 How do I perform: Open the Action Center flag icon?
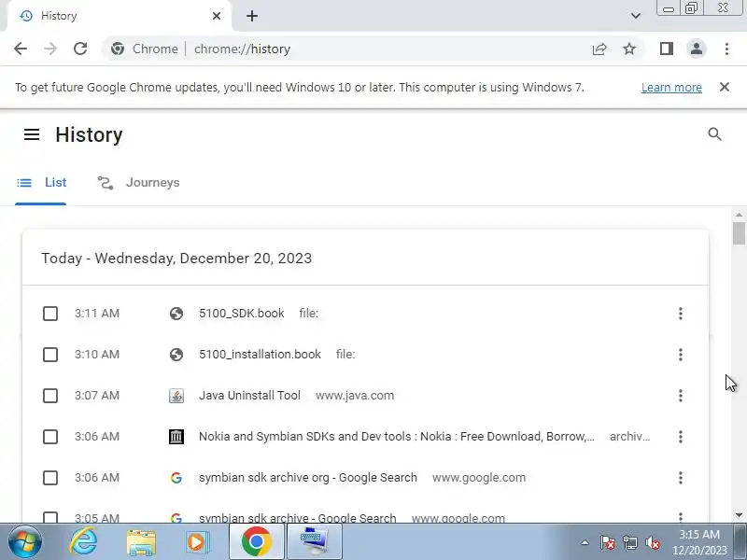point(608,542)
